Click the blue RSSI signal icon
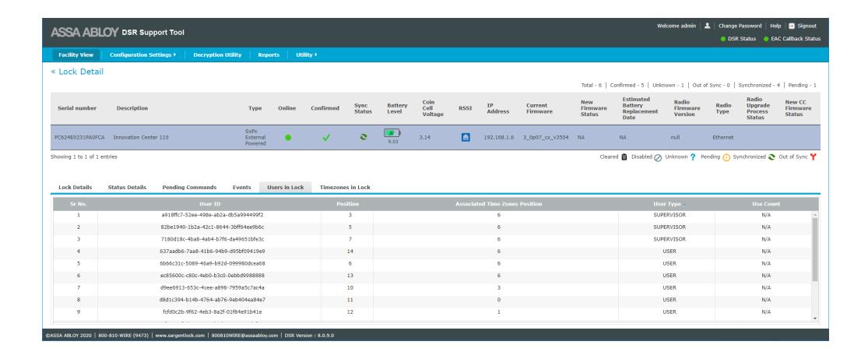The image size is (868, 359). click(466, 137)
